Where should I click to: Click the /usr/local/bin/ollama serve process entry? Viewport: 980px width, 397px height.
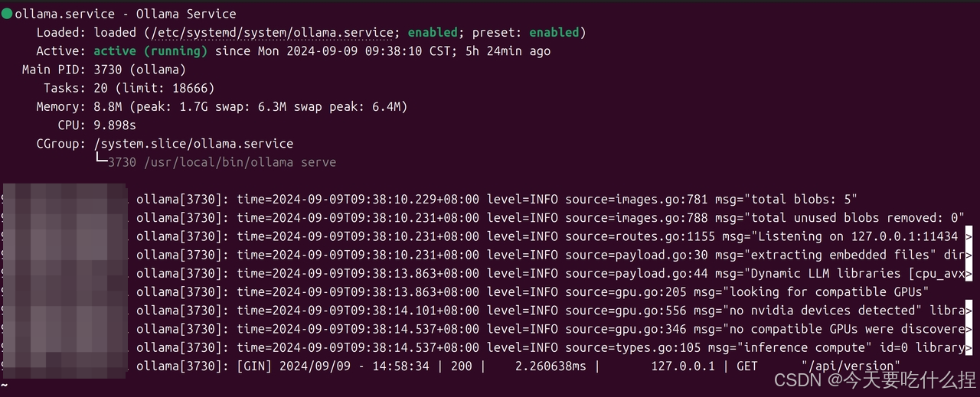[221, 162]
